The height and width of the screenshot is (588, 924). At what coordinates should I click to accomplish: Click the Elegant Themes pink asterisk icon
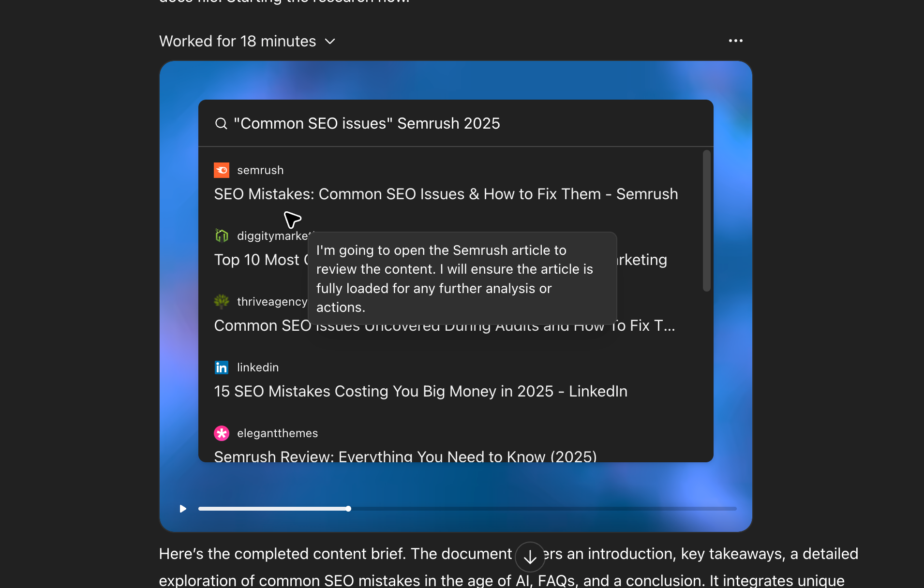click(x=222, y=433)
